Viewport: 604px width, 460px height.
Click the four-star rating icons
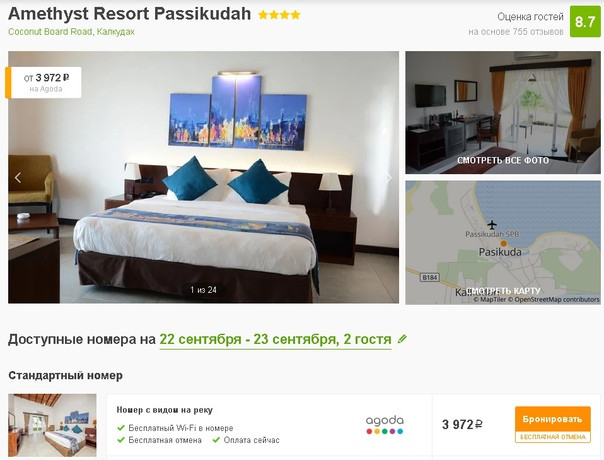279,15
